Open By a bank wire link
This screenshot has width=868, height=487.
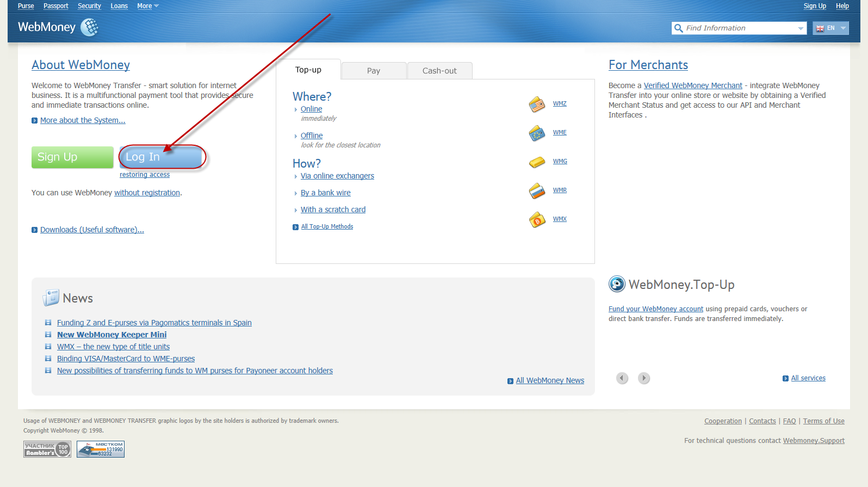pyautogui.click(x=326, y=193)
